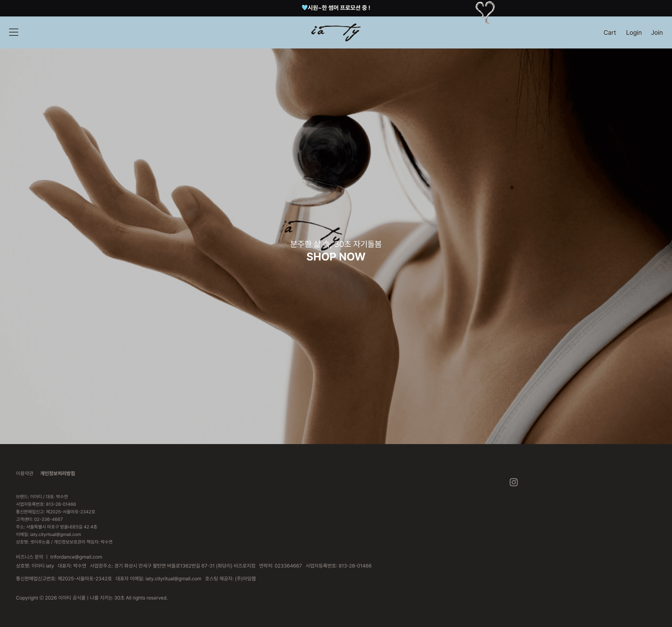Open the hamburger navigation menu

pos(13,32)
